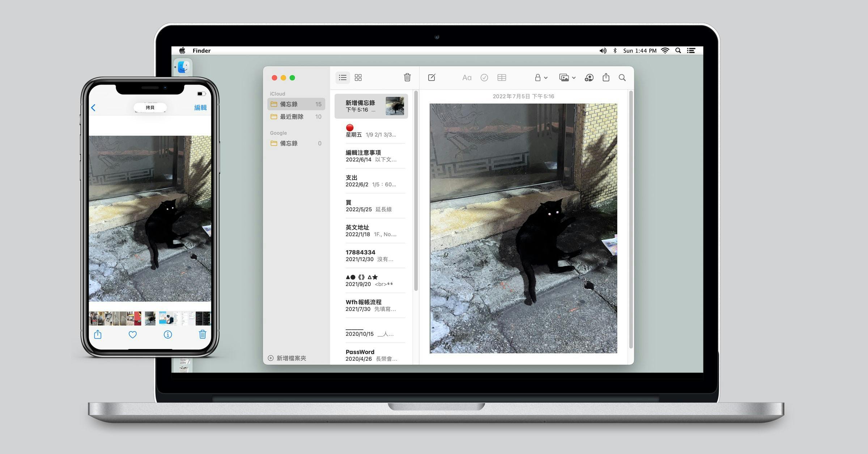Tap the info icon on iPhone
This screenshot has height=454, width=868.
click(167, 335)
